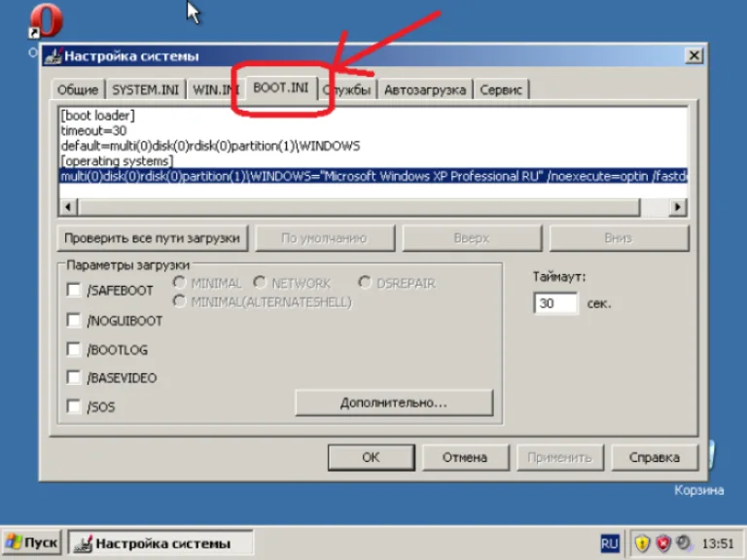Click the gray tray icon beside the clock
This screenshot has width=747, height=560.
[684, 542]
